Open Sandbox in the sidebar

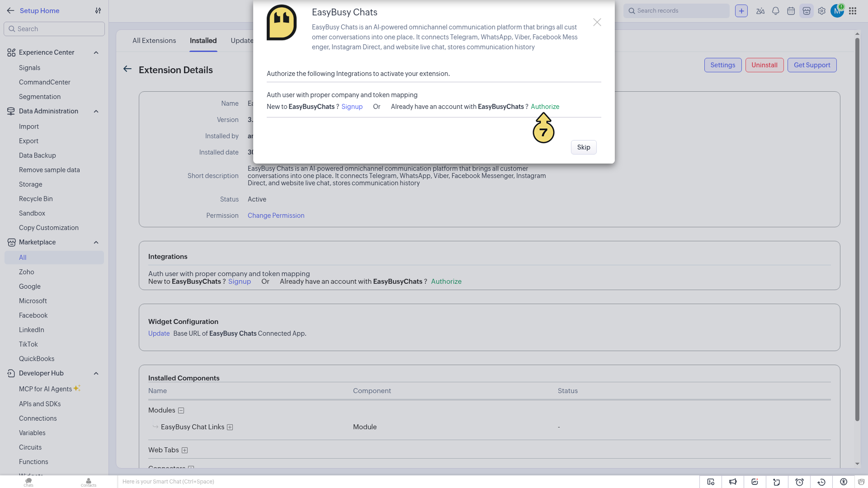[32, 213]
